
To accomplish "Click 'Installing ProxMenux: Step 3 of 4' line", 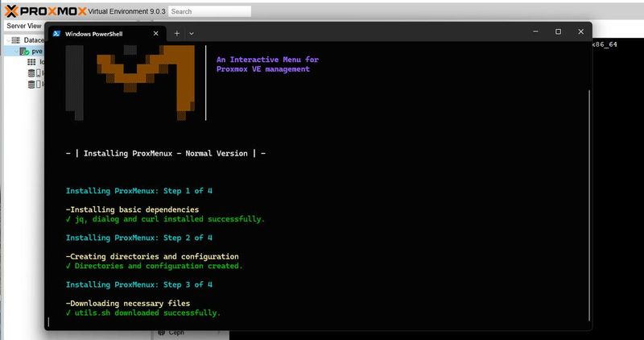I will [139, 284].
